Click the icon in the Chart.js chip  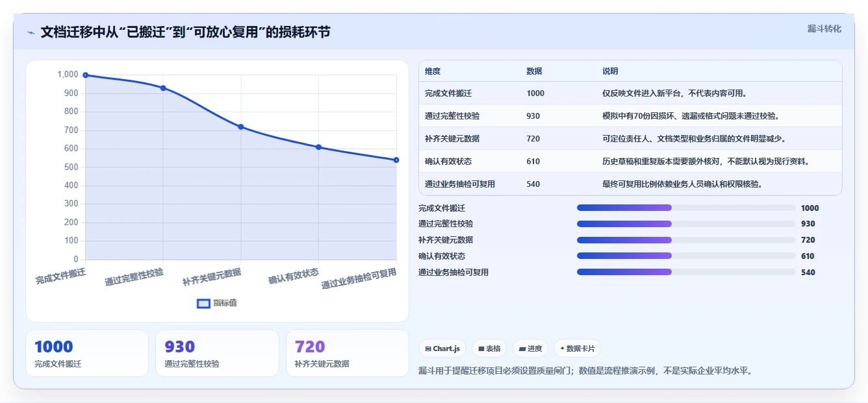coord(428,348)
